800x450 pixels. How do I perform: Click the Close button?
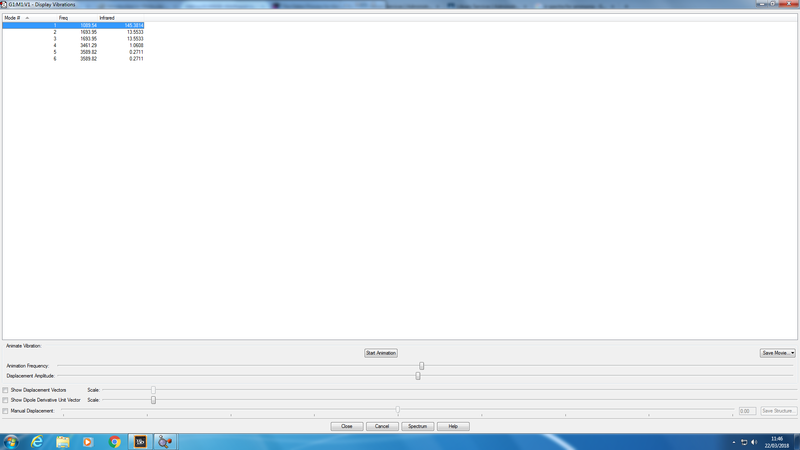coord(347,426)
